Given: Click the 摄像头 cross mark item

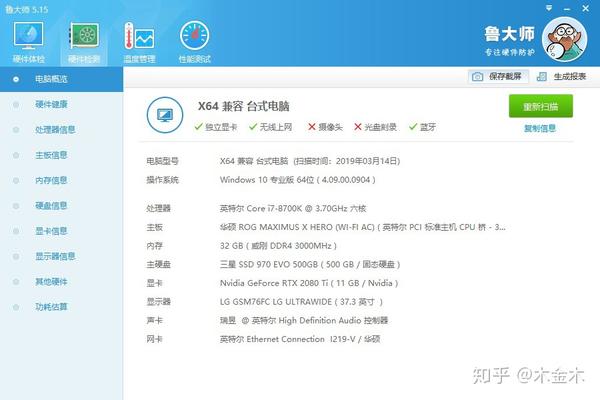Looking at the screenshot, I should click(x=325, y=127).
